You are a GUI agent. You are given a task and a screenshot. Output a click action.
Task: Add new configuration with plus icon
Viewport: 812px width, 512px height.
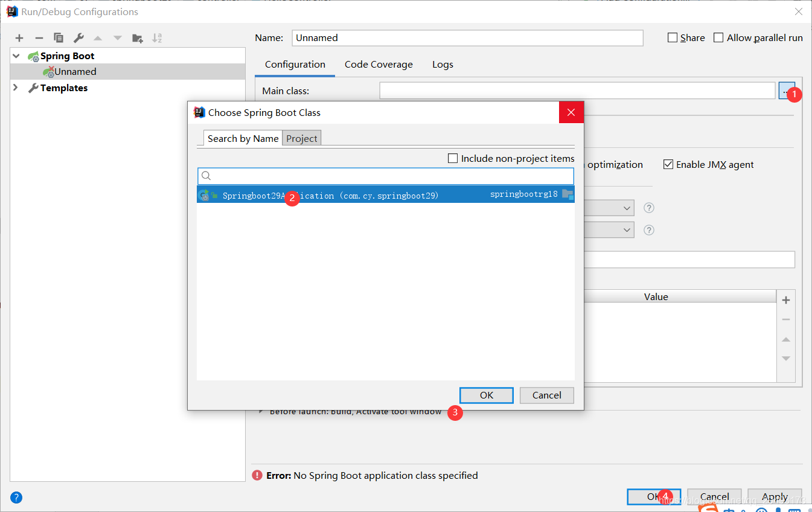point(19,38)
